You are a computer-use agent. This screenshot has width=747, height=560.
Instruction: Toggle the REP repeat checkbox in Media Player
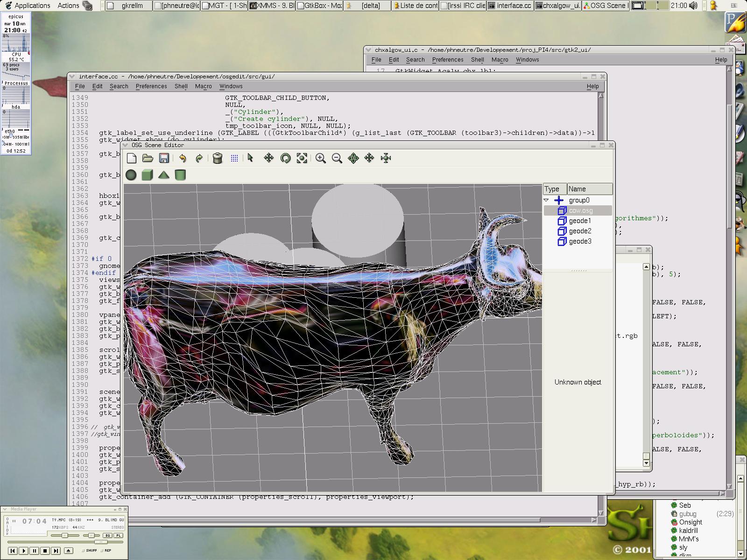(x=106, y=551)
